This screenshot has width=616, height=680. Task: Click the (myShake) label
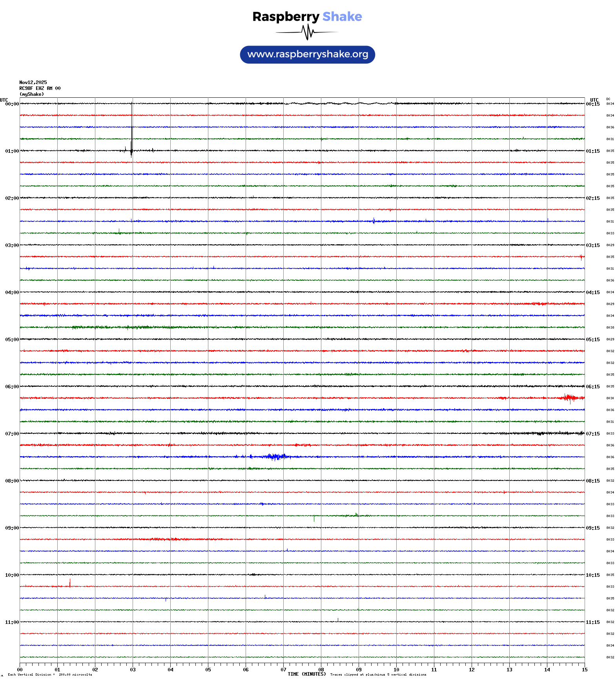(x=32, y=94)
